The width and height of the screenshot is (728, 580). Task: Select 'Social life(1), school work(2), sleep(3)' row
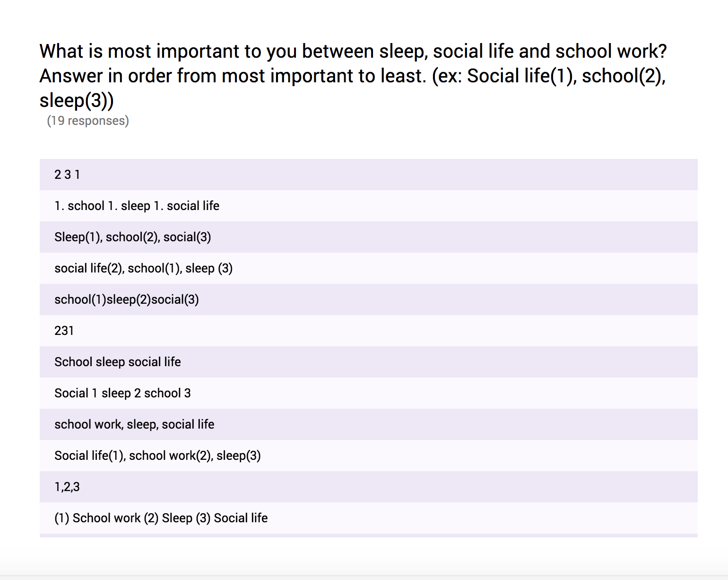(x=369, y=456)
